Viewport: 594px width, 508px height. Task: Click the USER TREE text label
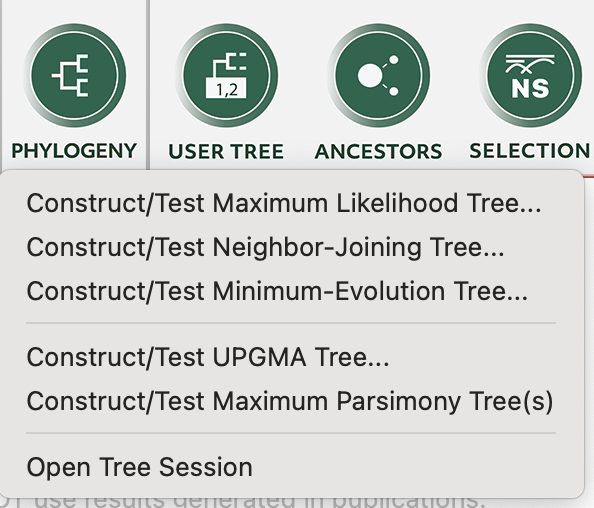(226, 152)
